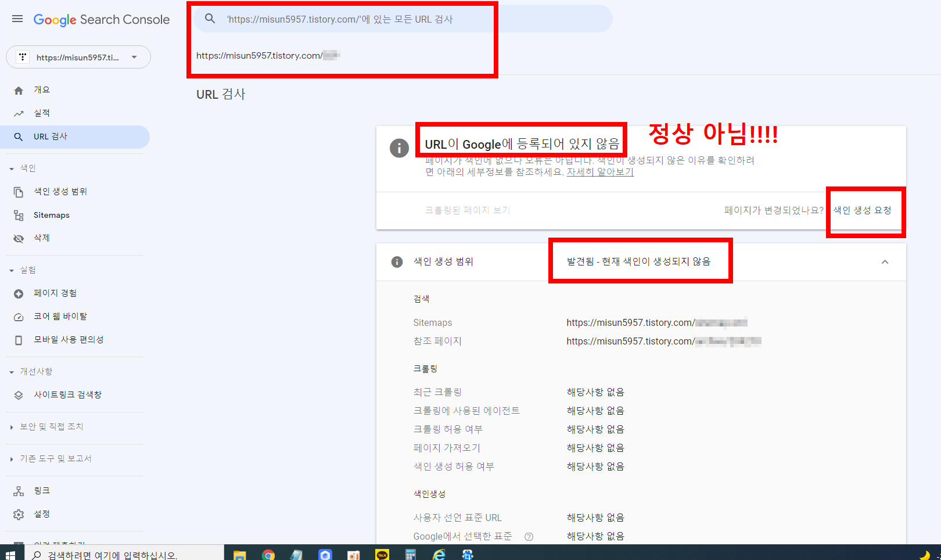Screen dimensions: 941x560
Task: Click the links network icon for 링크
Action: [x=19, y=491]
